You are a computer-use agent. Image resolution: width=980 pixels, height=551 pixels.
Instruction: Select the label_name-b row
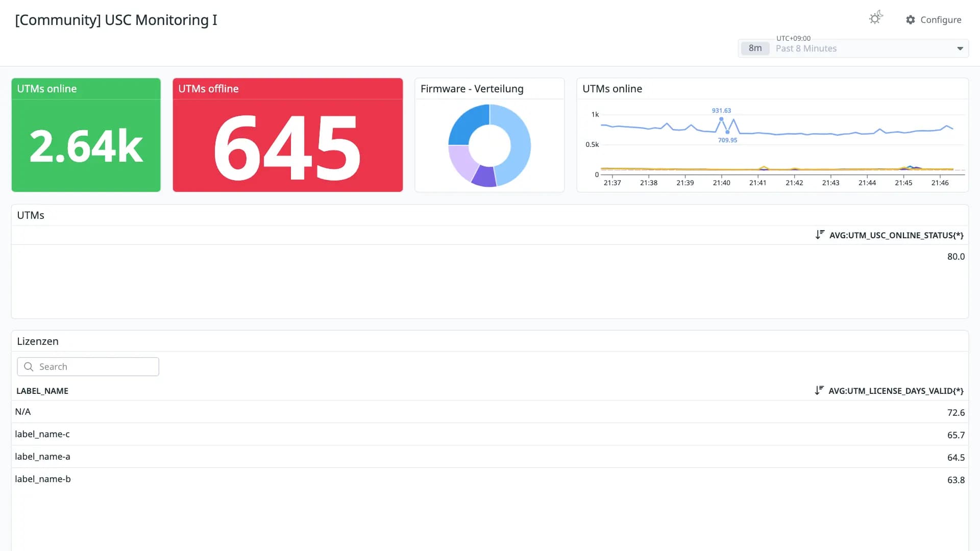pyautogui.click(x=490, y=479)
